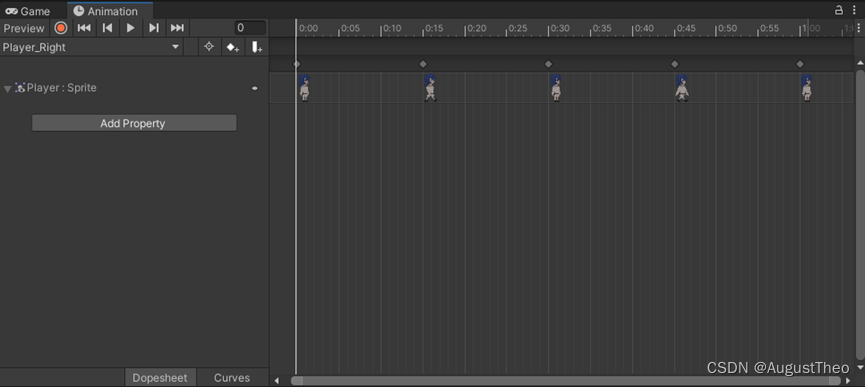Image resolution: width=865 pixels, height=387 pixels.
Task: Select the sprite keyframe thumbnail at 0:45
Action: [682, 88]
